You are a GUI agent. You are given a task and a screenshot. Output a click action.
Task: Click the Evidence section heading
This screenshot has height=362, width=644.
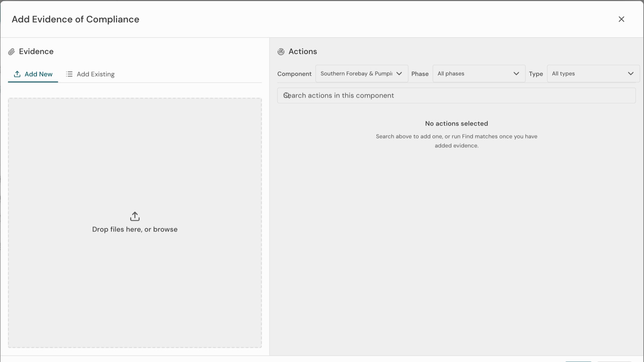click(x=36, y=52)
